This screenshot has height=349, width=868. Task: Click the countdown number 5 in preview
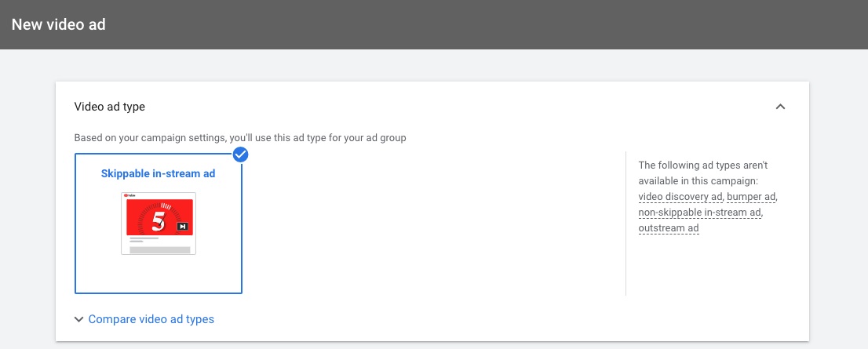tap(159, 221)
